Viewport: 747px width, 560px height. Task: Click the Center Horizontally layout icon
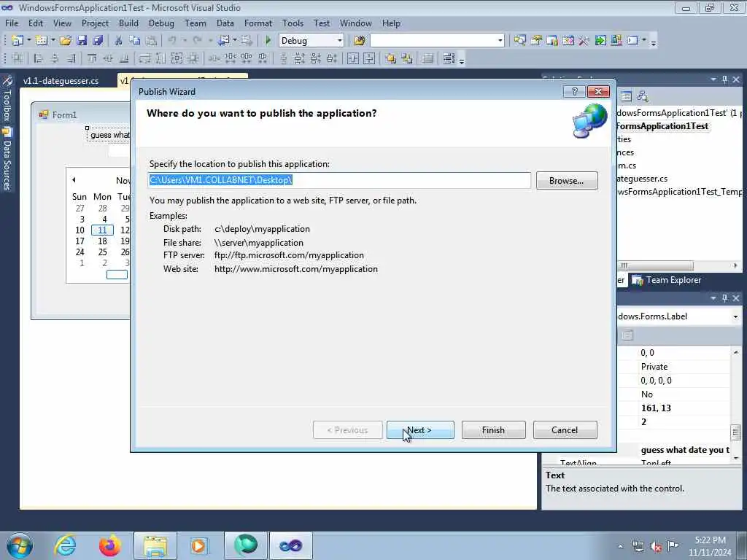coord(353,58)
